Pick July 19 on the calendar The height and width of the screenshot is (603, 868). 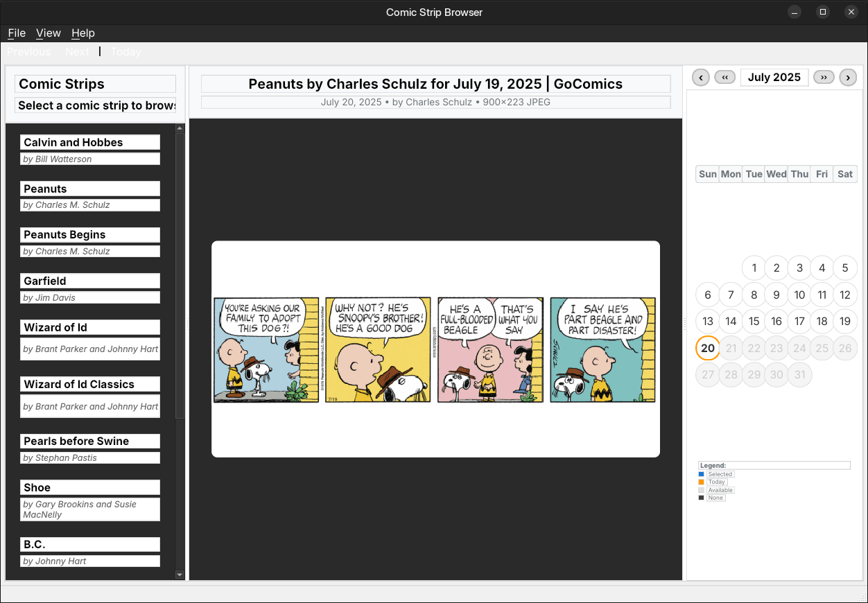coord(844,322)
